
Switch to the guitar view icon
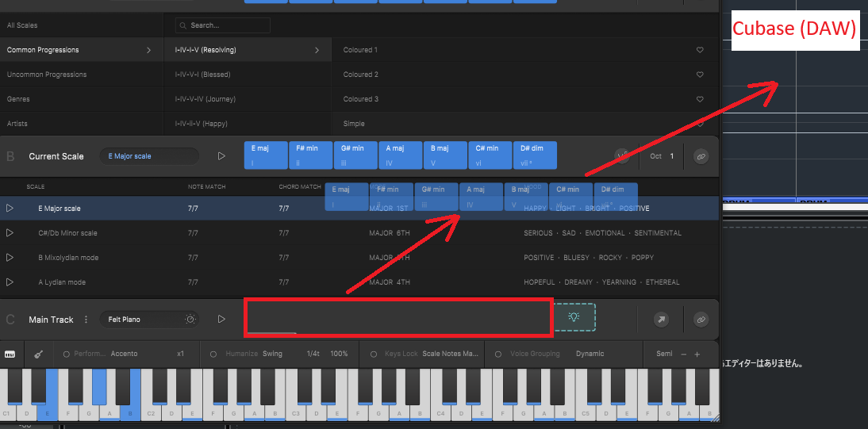pos(37,354)
